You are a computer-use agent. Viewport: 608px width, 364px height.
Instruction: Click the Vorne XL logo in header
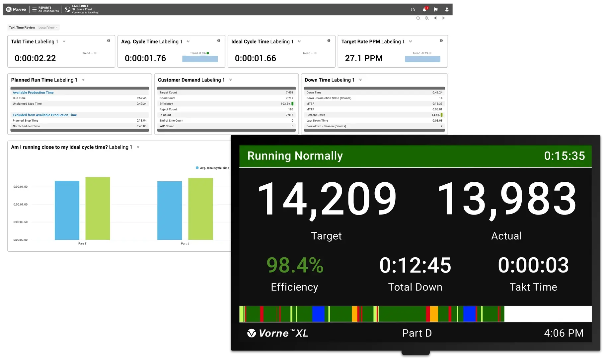(x=16, y=9)
